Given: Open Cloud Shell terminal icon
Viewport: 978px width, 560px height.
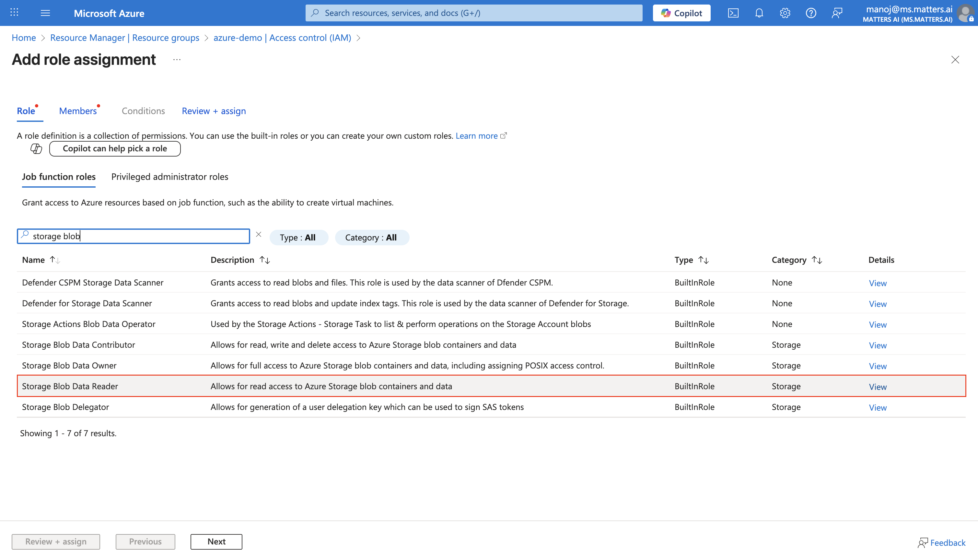Looking at the screenshot, I should pos(733,13).
